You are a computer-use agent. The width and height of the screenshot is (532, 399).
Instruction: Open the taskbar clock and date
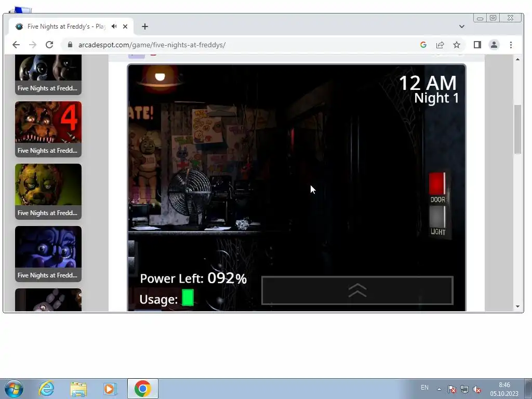pyautogui.click(x=504, y=389)
